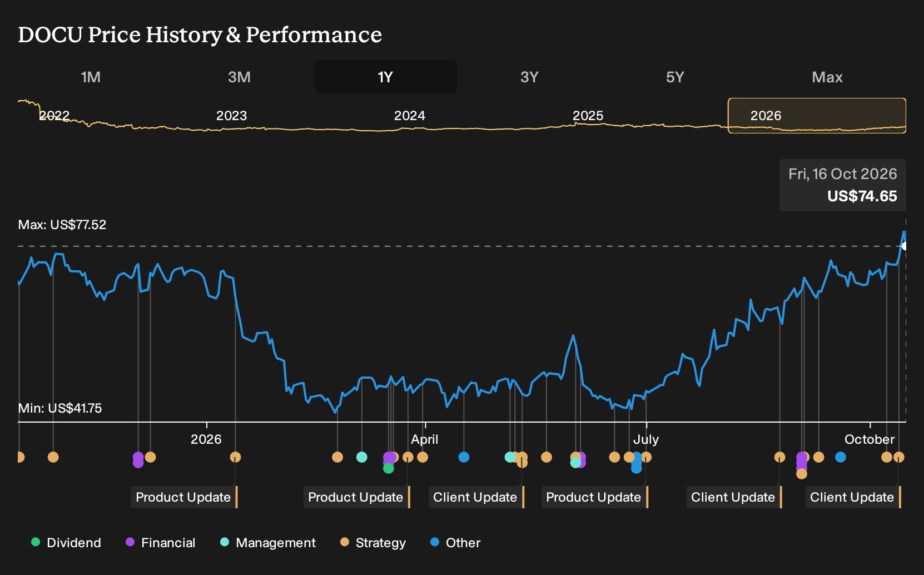Screen dimensions: 924x575
Task: Switch to the 3M time range tab
Action: (x=239, y=77)
